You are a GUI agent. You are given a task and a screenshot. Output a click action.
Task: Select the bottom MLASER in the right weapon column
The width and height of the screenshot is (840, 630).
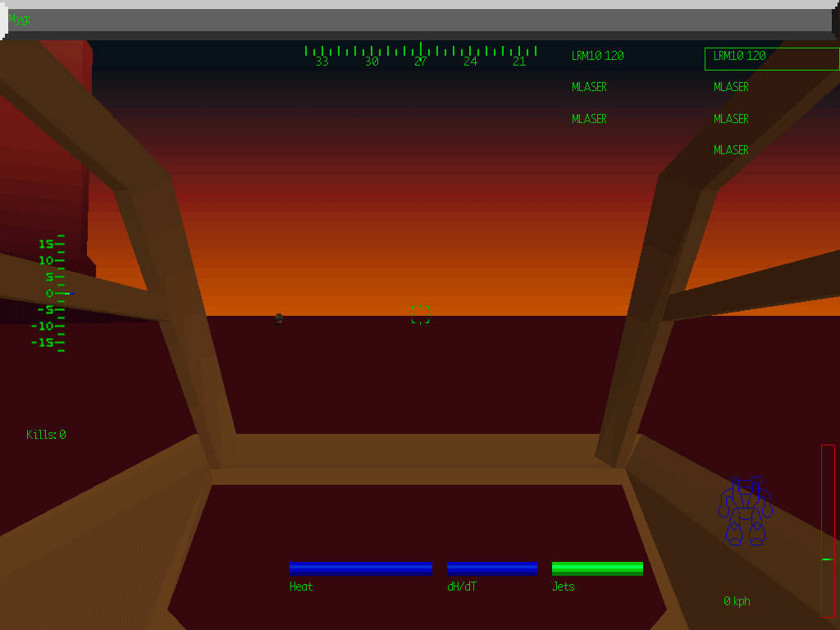730,149
